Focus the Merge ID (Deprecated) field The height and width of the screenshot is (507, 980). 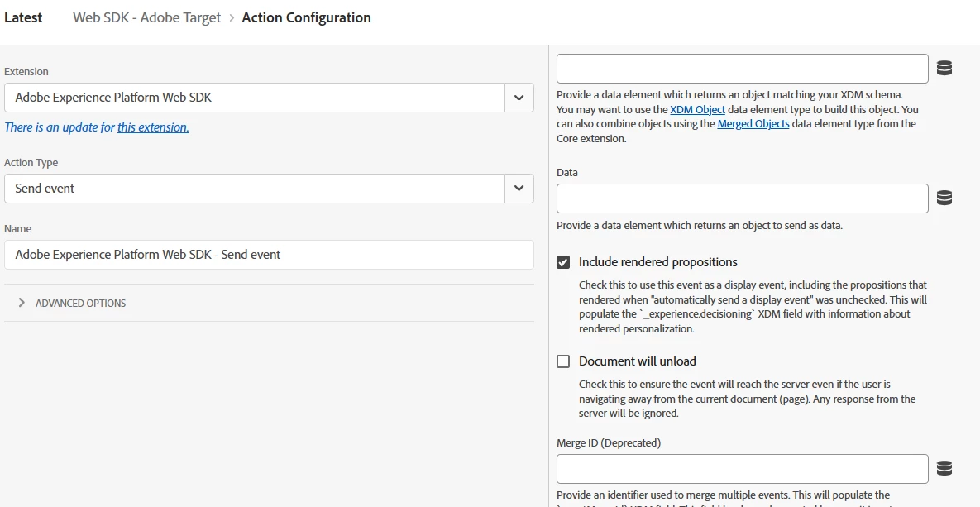tap(742, 469)
